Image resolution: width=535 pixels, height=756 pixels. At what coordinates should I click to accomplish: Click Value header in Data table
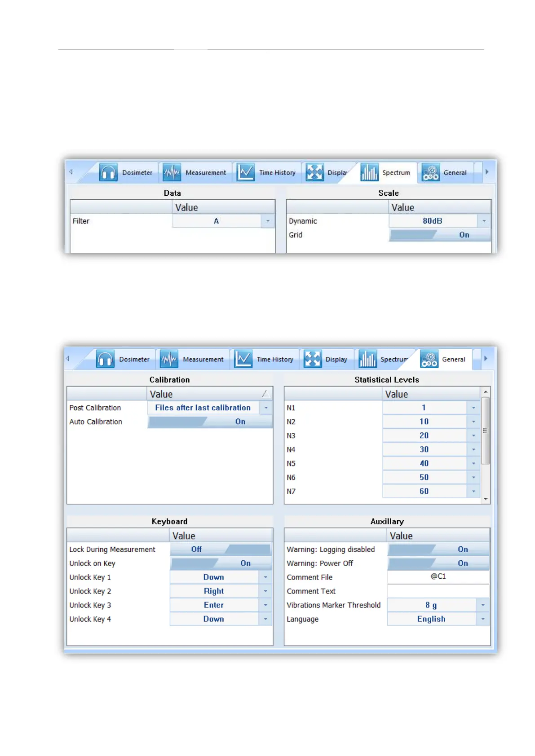click(x=223, y=207)
